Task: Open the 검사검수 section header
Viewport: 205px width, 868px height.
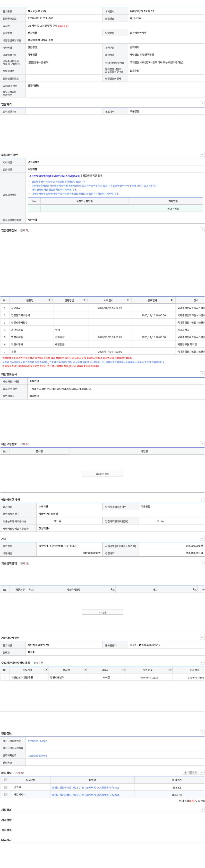Action: pos(6,830)
